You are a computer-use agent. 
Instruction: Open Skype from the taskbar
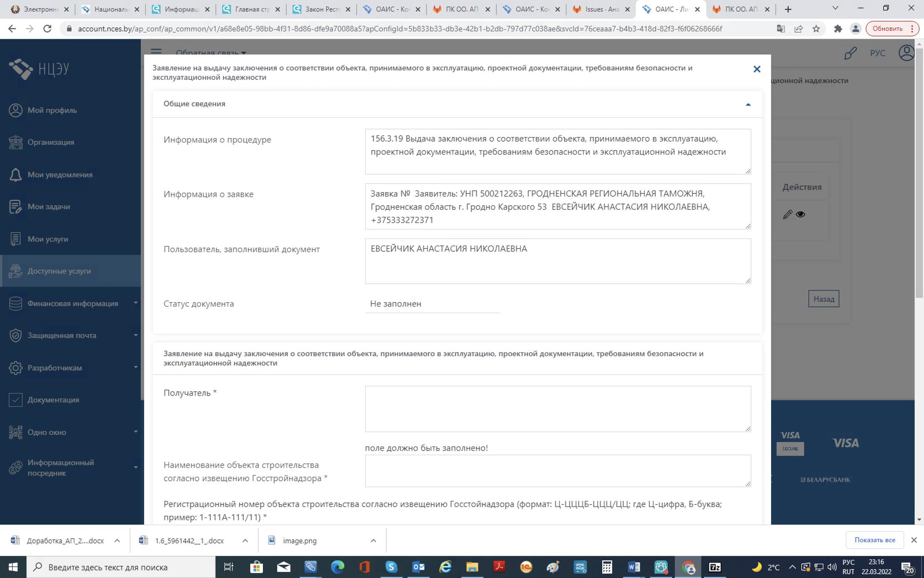click(x=391, y=567)
